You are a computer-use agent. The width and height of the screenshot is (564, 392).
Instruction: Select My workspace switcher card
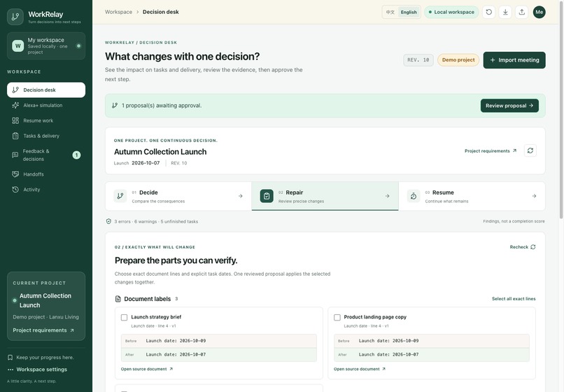46,45
